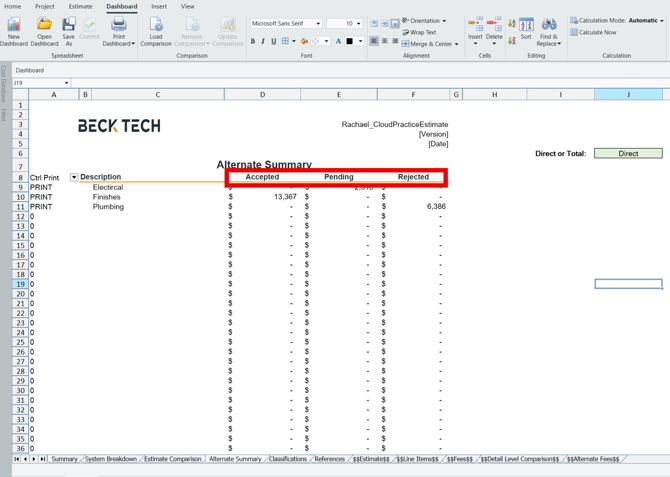670x477 pixels.
Task: Expand the font name dropdown
Action: point(319,23)
